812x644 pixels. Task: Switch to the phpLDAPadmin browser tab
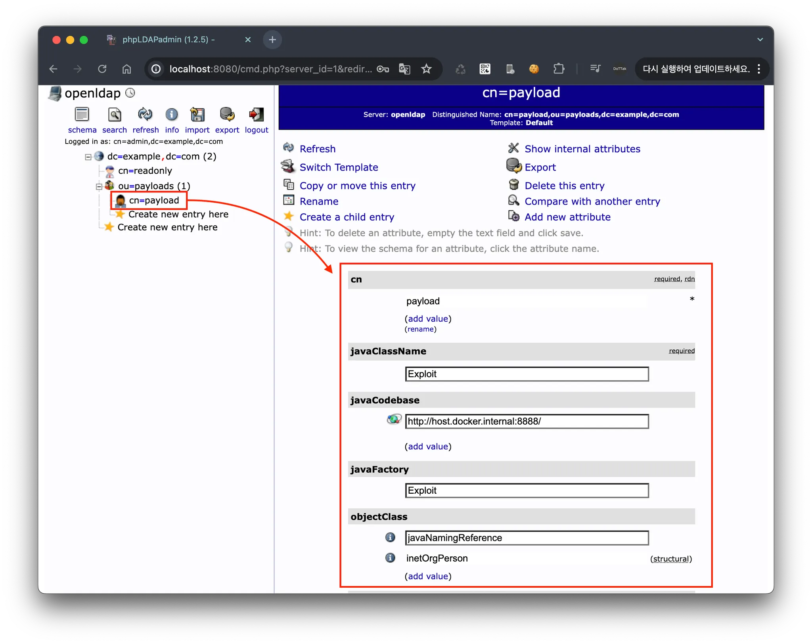pos(169,40)
